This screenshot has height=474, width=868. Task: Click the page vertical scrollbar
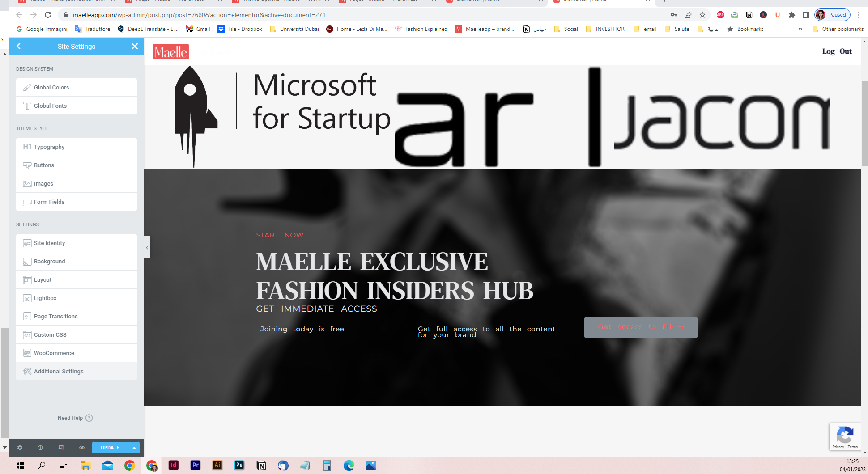coord(864,124)
